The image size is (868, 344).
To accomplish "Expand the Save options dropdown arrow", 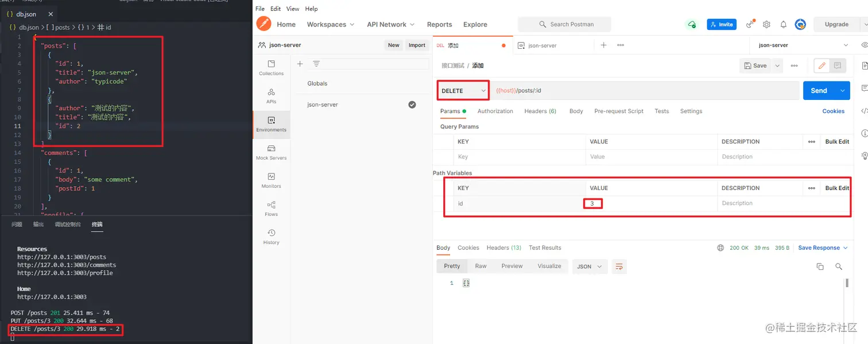I will point(777,65).
